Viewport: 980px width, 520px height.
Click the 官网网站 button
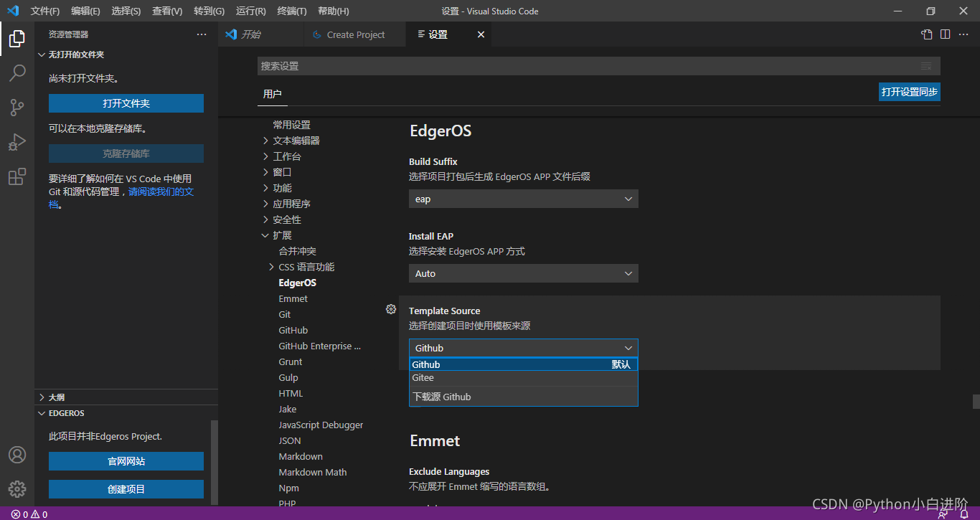(126, 461)
